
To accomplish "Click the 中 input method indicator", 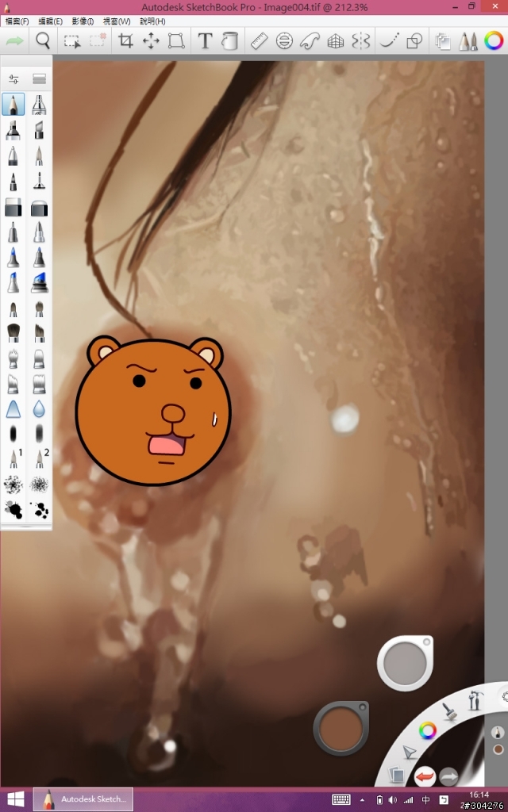I will 426,800.
